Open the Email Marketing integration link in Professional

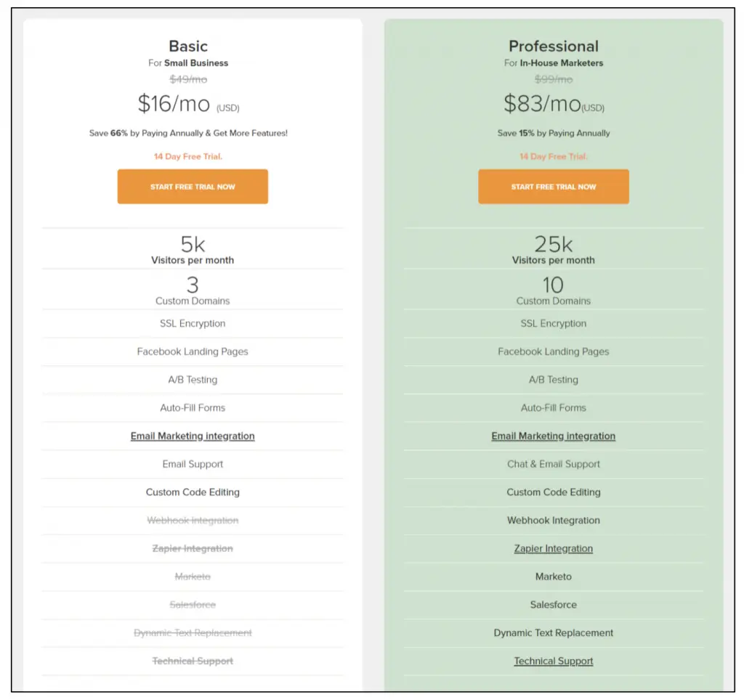click(553, 436)
